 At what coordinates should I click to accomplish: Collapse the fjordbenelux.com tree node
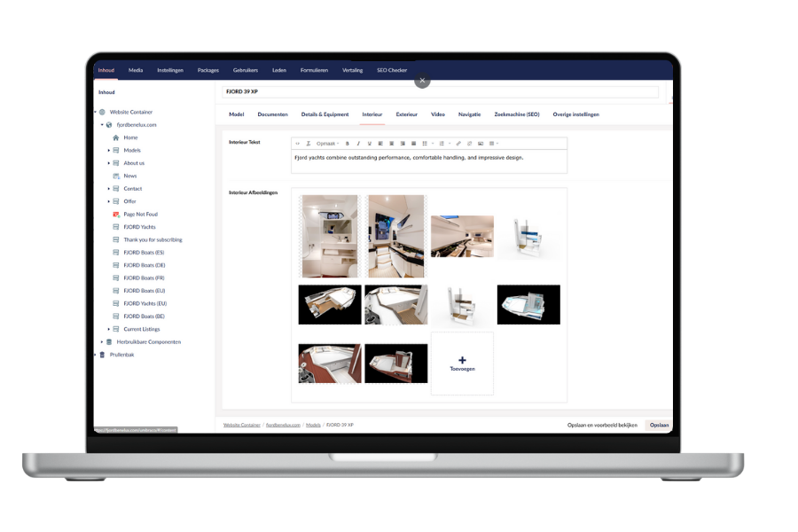102,124
